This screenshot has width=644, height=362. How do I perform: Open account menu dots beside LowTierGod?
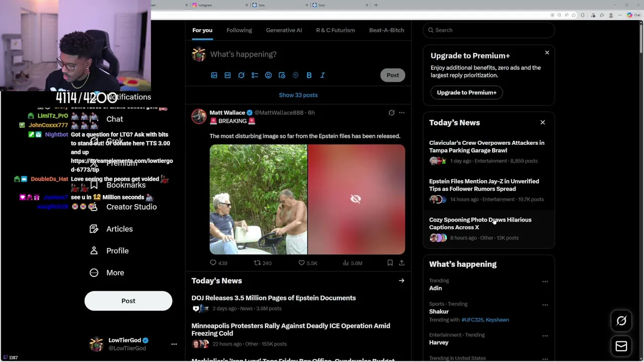coord(174,344)
